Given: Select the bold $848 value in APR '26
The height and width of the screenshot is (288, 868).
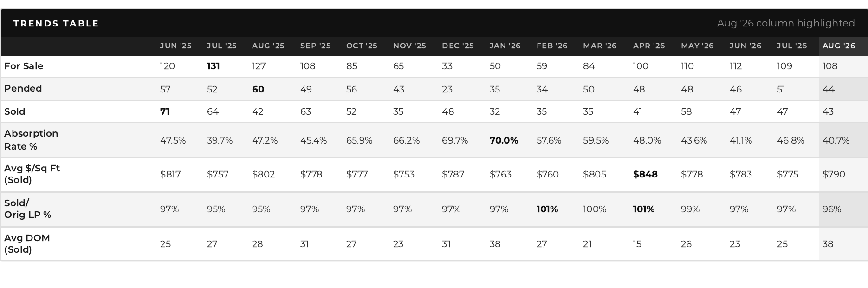Looking at the screenshot, I should click(645, 174).
